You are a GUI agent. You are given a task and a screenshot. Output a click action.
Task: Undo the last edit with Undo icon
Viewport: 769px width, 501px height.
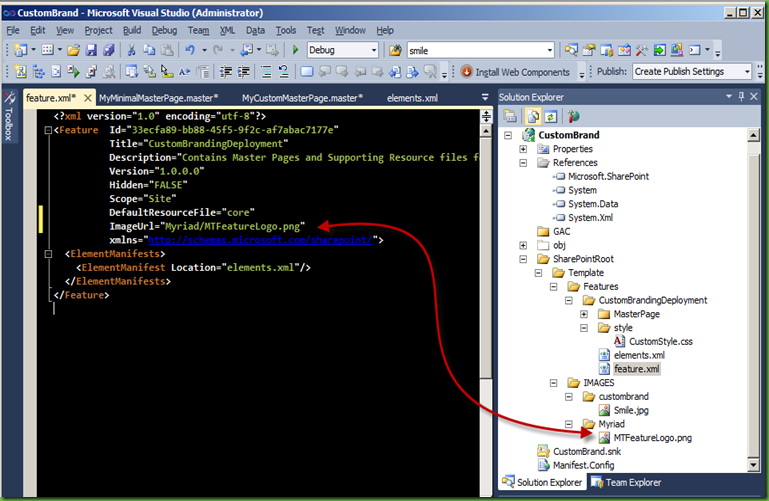point(190,50)
